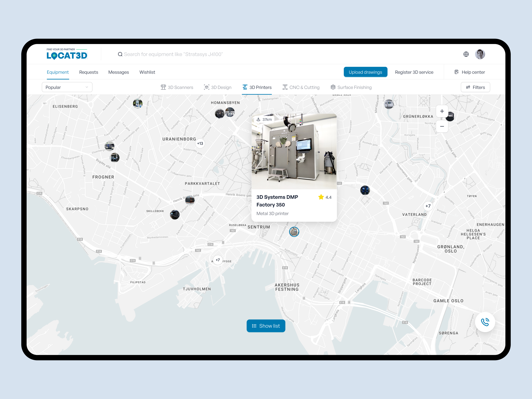This screenshot has width=532, height=399.
Task: Open the +13 cluster marker near Uranienborg
Action: pos(200,143)
